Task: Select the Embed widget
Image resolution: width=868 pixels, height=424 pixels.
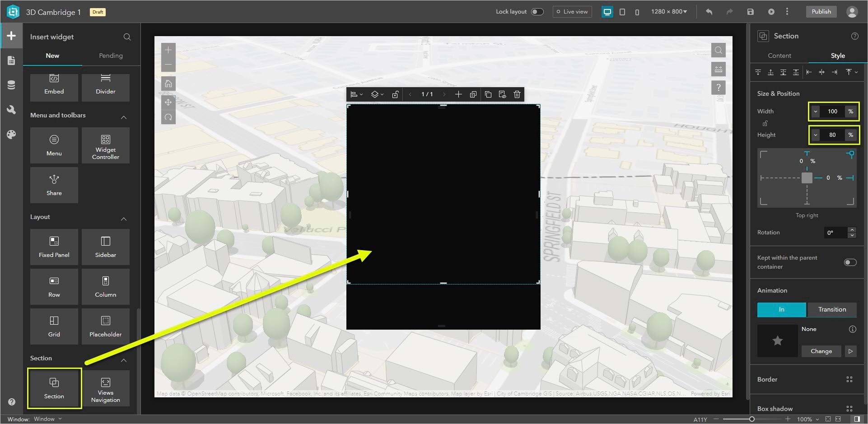Action: [x=54, y=88]
